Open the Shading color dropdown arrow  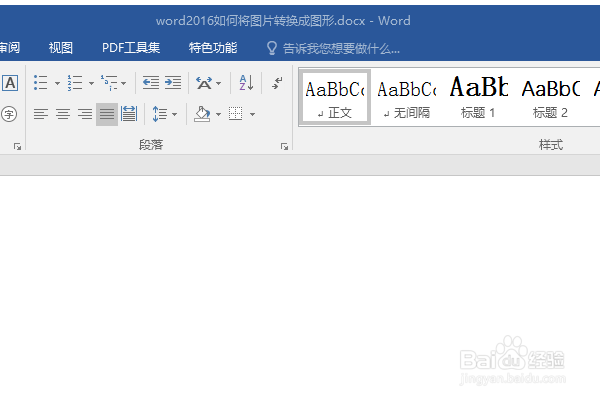pos(218,114)
